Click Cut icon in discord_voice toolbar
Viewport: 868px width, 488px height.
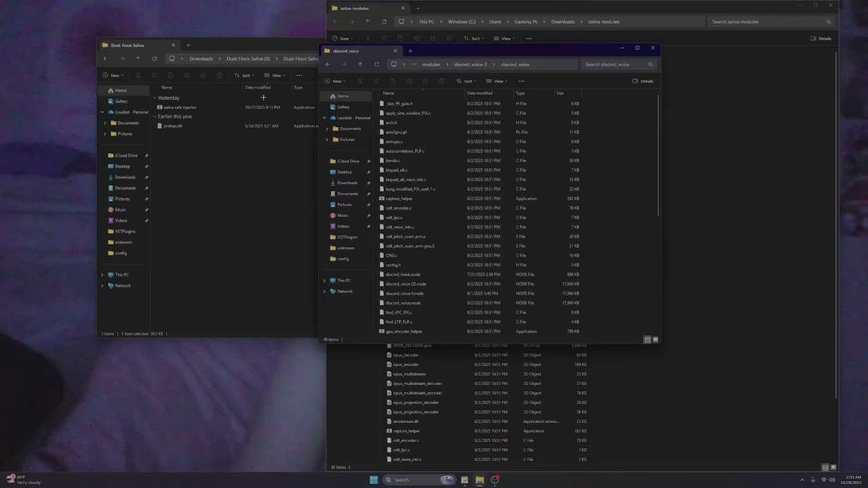360,81
